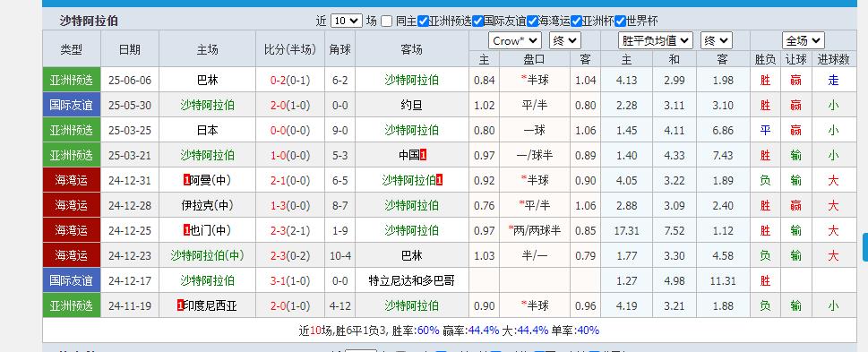Screen dimensions: 868x352
Task: Click the 24-12-23 date cell
Action: click(130, 255)
